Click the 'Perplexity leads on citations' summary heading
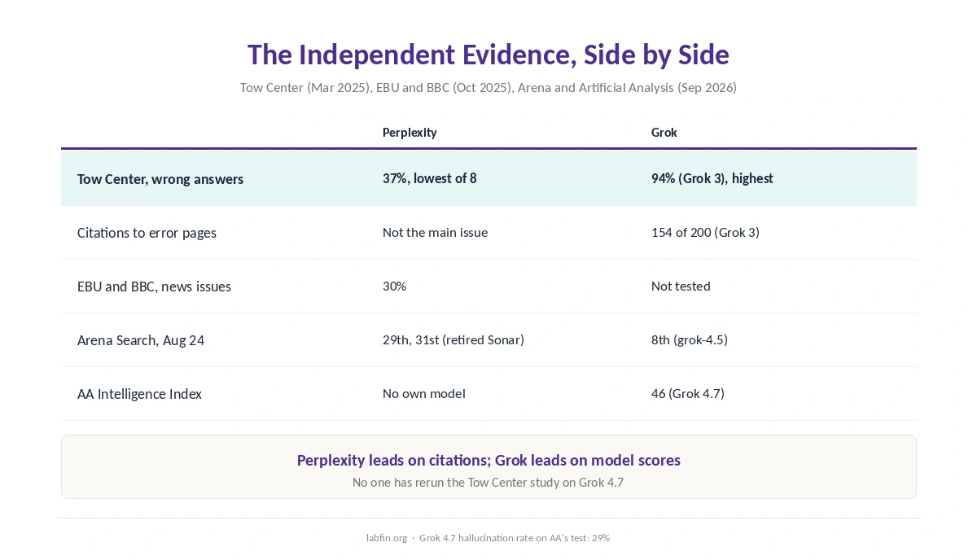 tap(488, 460)
